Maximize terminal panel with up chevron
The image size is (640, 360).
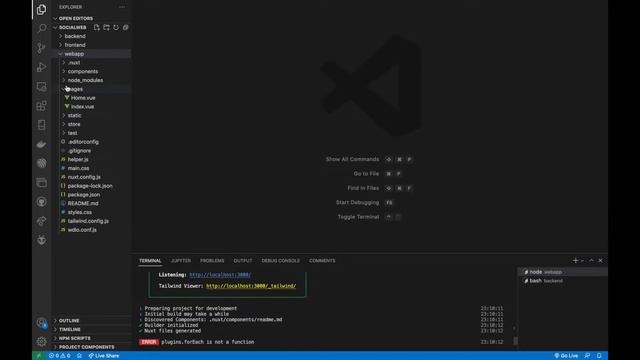[591, 260]
